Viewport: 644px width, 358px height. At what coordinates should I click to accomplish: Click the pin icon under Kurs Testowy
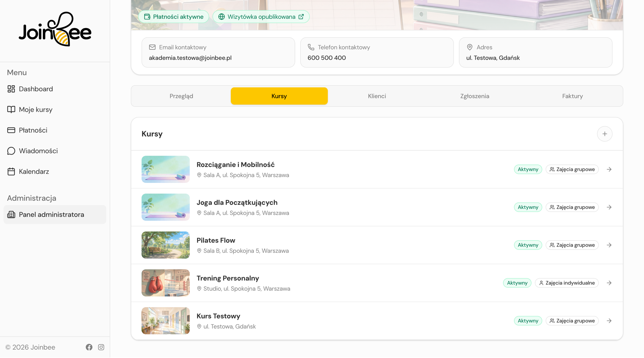coord(199,326)
